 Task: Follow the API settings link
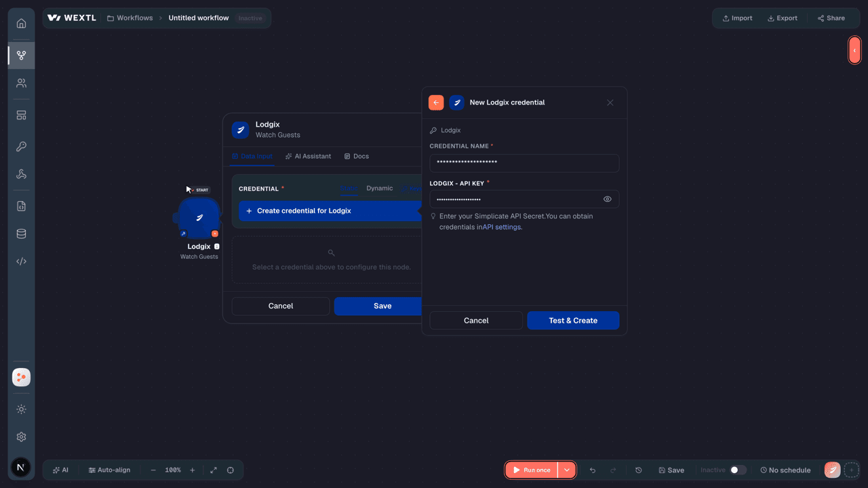[502, 227]
